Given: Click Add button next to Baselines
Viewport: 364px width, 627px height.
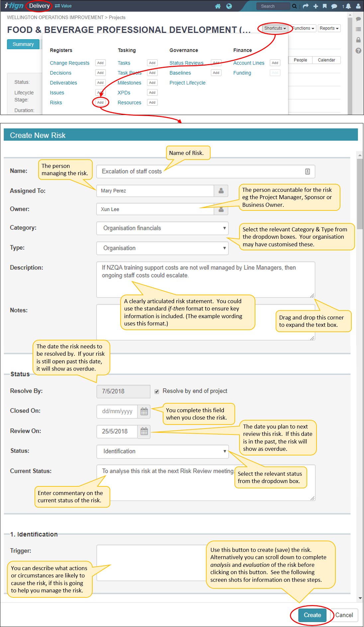Looking at the screenshot, I should pos(216,73).
